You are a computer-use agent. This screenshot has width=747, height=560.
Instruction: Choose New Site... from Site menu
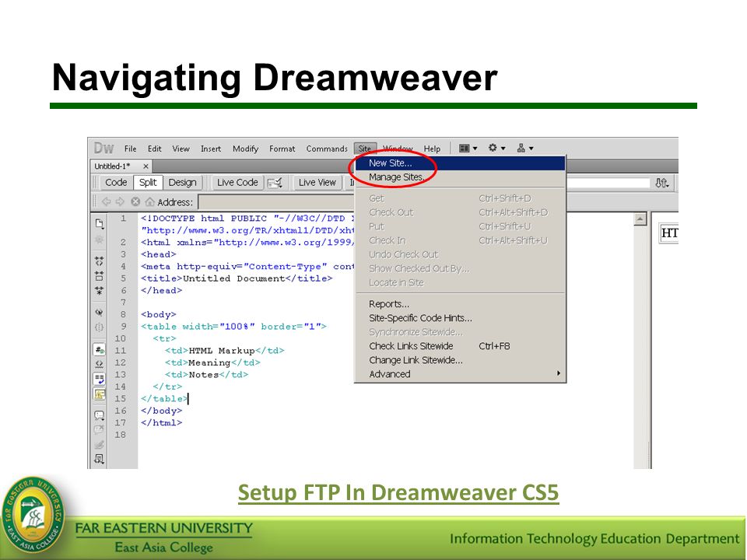point(460,163)
